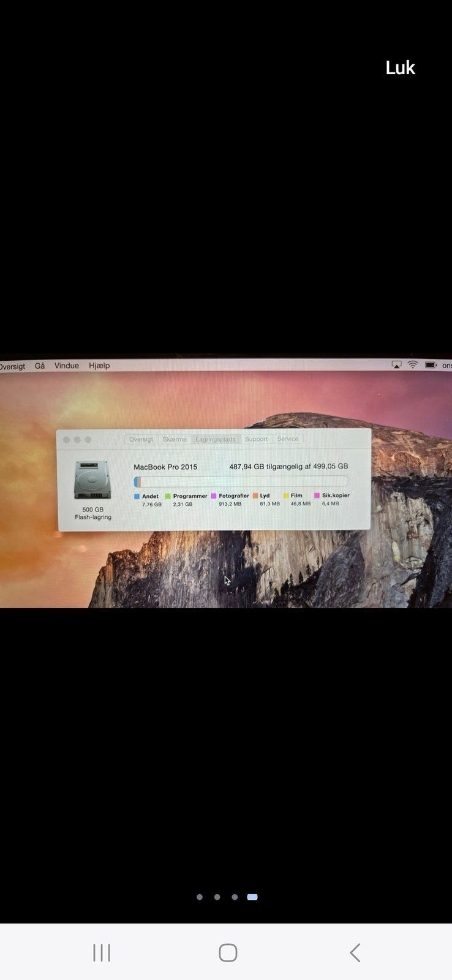
Task: Click '487,94 GB tilgængelig af 499,05 GB' text
Action: pos(288,467)
